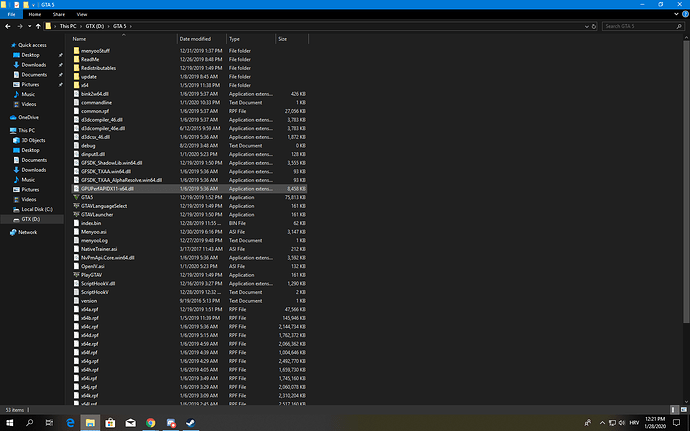Viewport: 690px width, 431px height.
Task: Launch Microsoft Edge from taskbar
Action: (70, 423)
